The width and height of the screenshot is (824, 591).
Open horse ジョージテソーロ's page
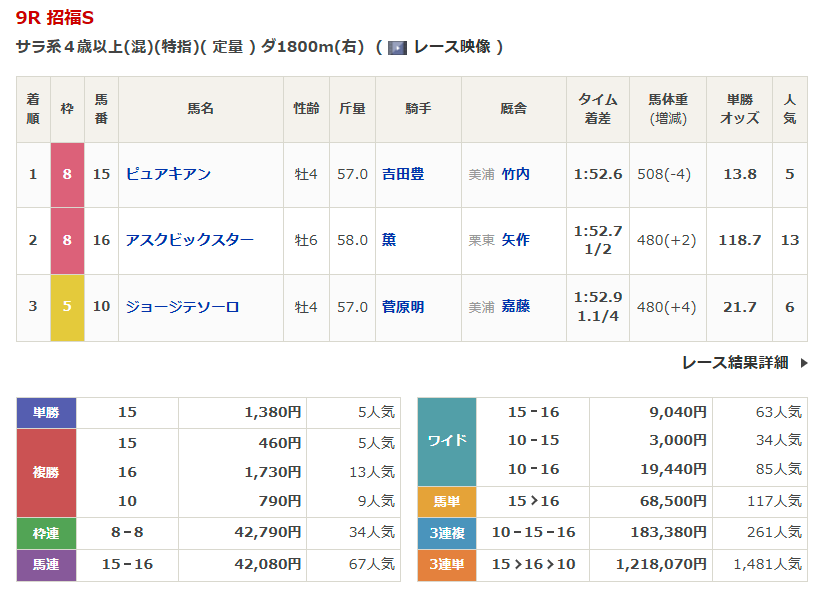pyautogui.click(x=182, y=307)
